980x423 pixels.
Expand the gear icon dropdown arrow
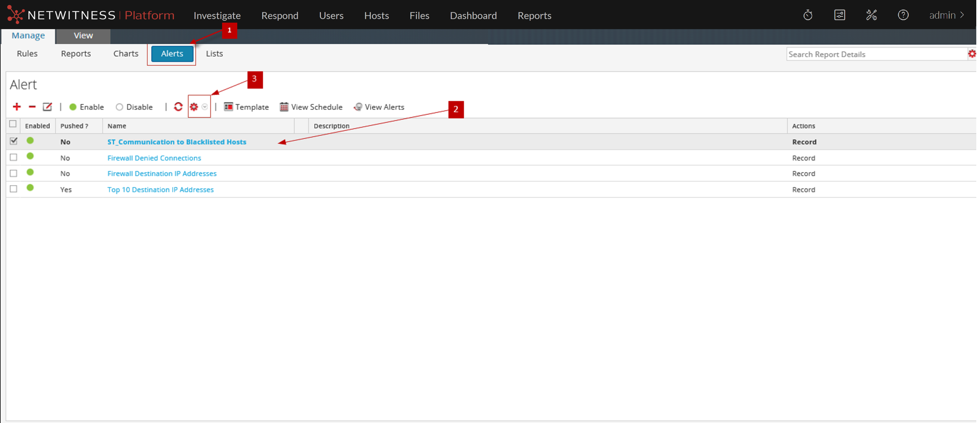click(x=205, y=107)
